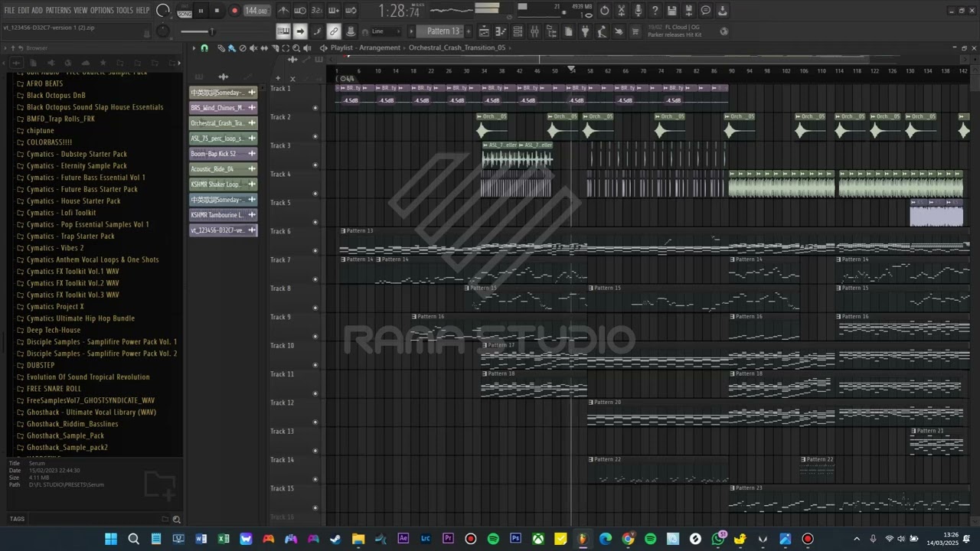Add new pattern with plus button
The width and height of the screenshot is (980, 551).
tap(469, 31)
